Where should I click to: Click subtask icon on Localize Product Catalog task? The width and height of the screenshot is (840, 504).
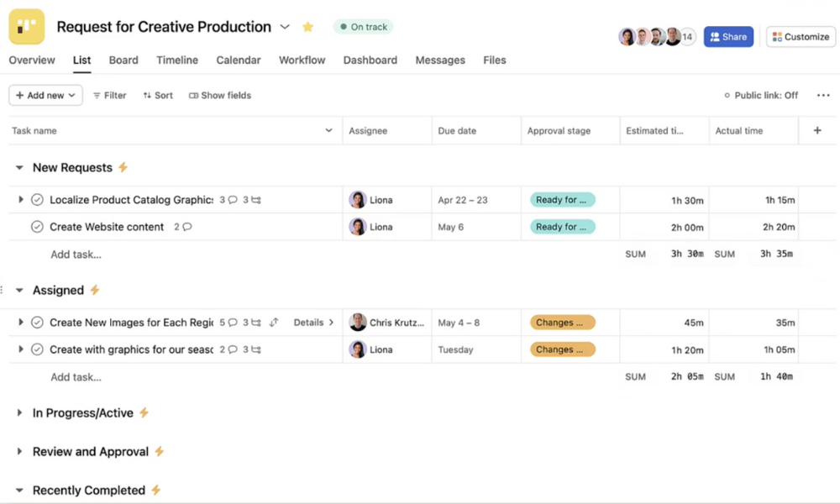pos(252,200)
